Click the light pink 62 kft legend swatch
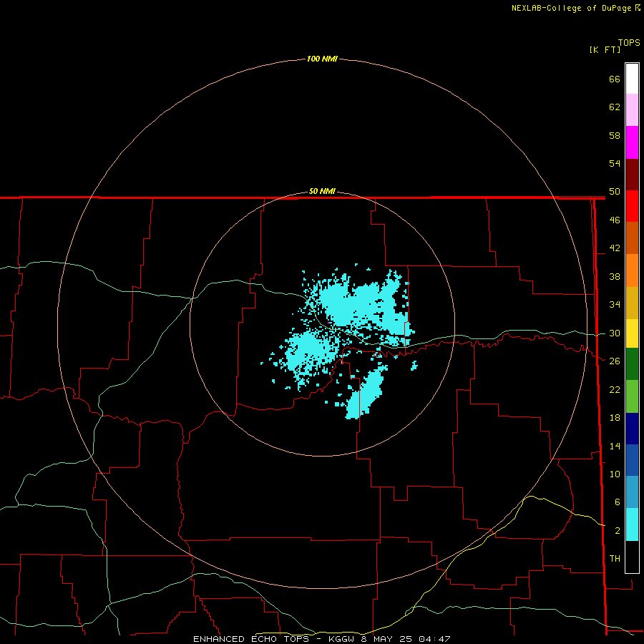Viewport: 644px width, 644px height. click(x=632, y=110)
